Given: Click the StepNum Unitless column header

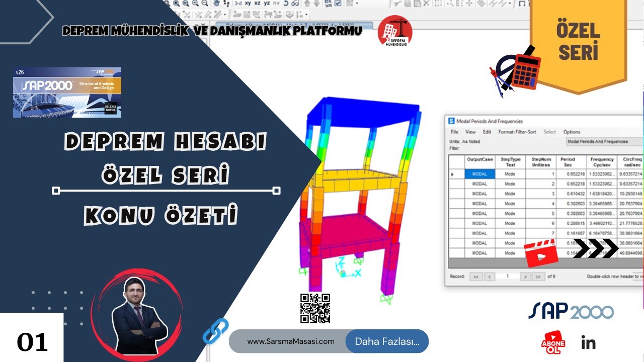Looking at the screenshot, I should point(541,162).
